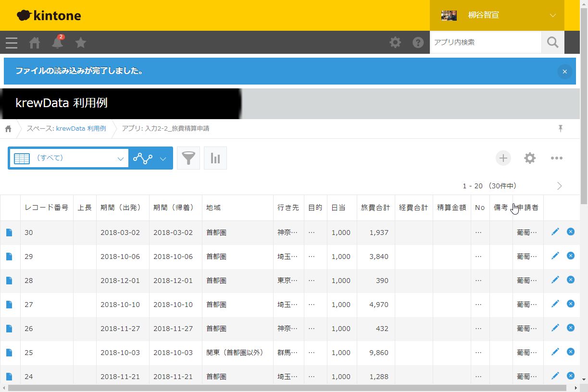This screenshot has width=588, height=392.
Task: Edit record 30 with pencil icon
Action: [x=555, y=232]
